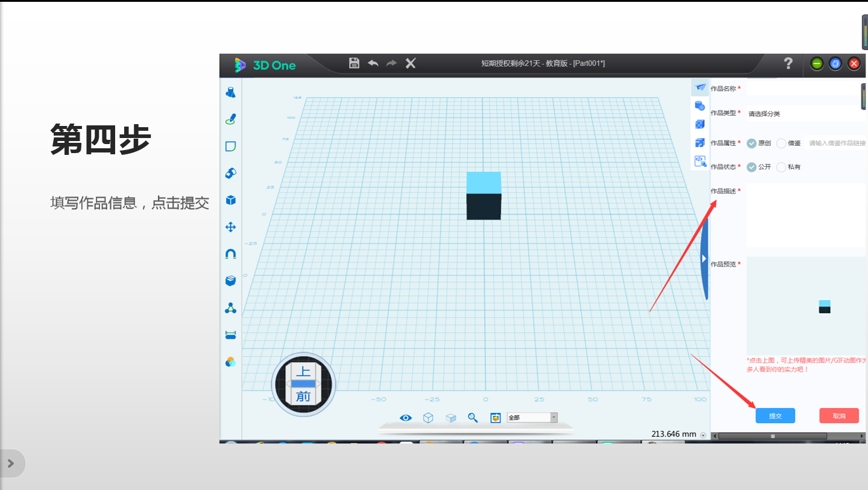Click the 作品预览 preview image
Viewport: 868px width, 490px height.
(807, 306)
